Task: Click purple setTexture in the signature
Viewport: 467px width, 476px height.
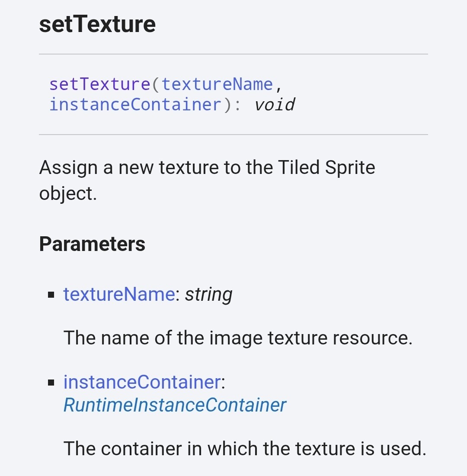Action: click(100, 84)
